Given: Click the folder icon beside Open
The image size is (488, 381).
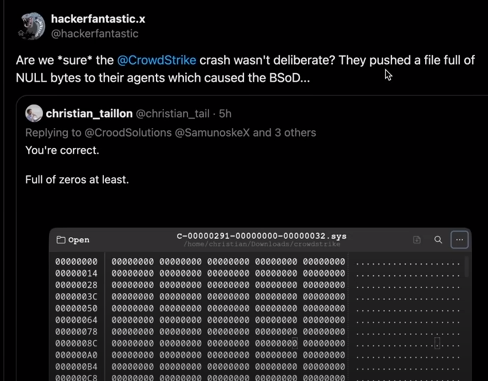Looking at the screenshot, I should point(61,240).
